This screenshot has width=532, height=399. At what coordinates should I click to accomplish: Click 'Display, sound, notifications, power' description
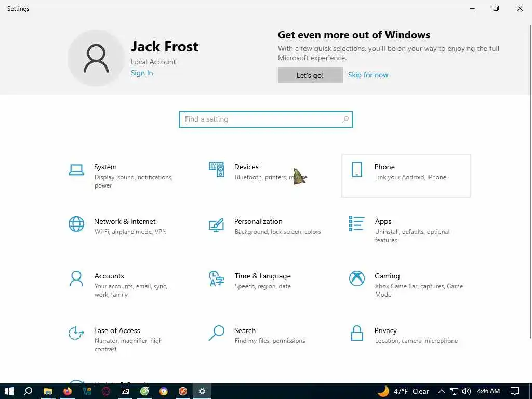[134, 181]
